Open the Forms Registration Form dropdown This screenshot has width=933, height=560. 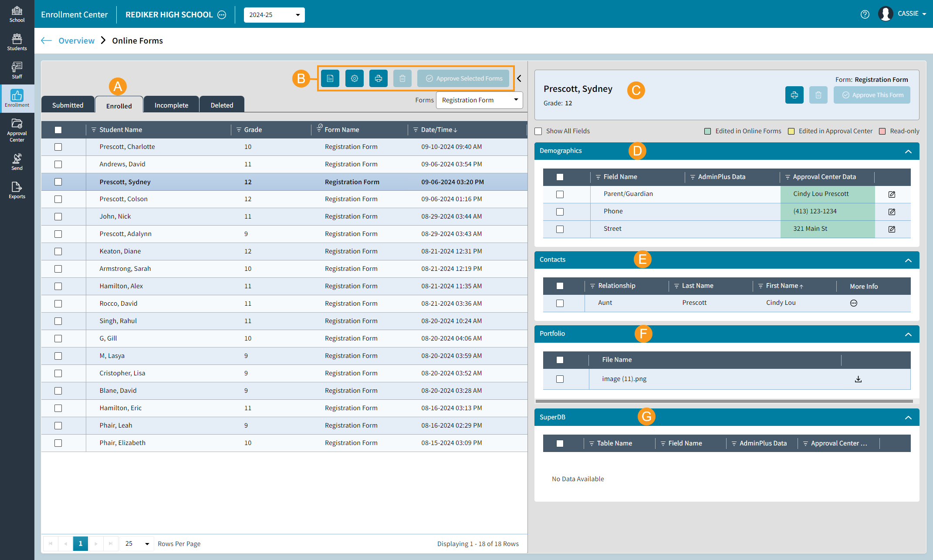coord(479,100)
